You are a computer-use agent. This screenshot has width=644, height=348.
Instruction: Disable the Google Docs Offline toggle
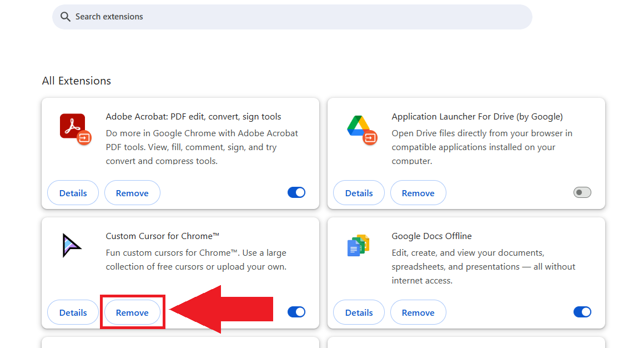click(x=582, y=312)
